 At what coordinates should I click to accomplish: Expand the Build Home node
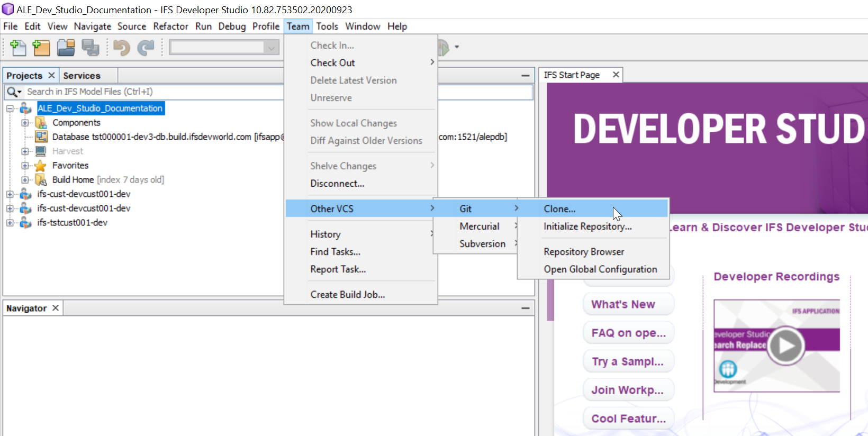[x=25, y=180]
